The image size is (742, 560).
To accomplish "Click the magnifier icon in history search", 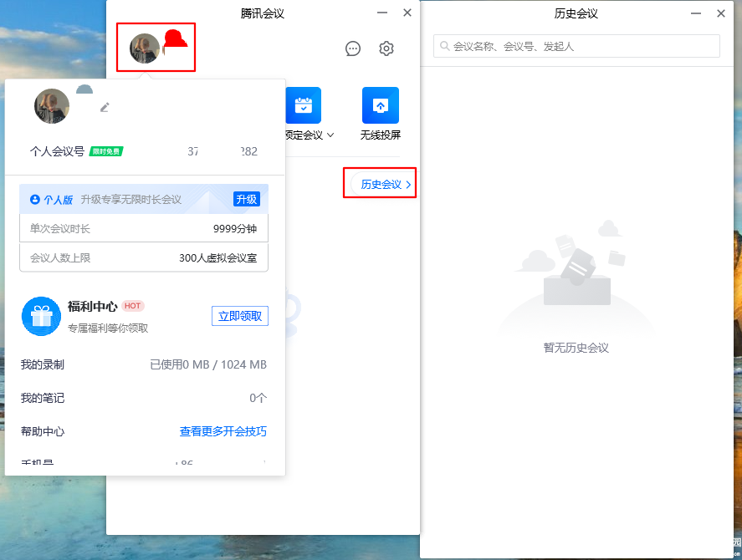I will click(444, 46).
